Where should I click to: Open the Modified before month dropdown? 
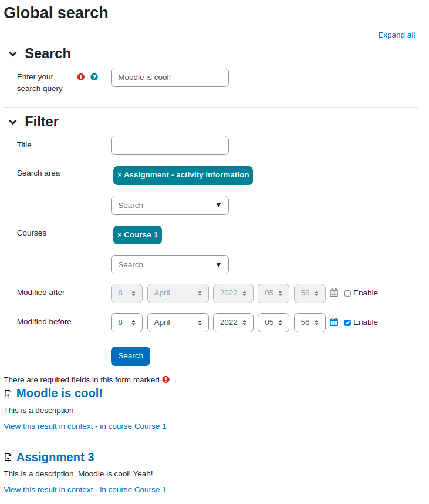click(178, 322)
